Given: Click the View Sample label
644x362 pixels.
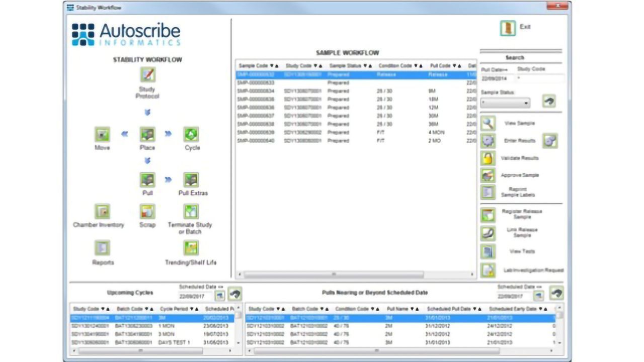Looking at the screenshot, I should click(x=519, y=123).
